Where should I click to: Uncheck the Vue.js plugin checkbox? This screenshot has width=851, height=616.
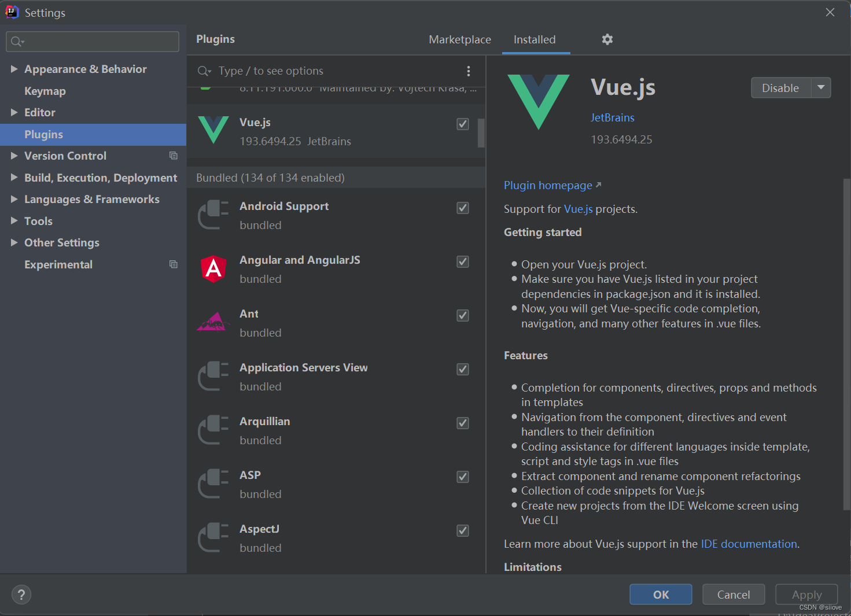coord(462,124)
